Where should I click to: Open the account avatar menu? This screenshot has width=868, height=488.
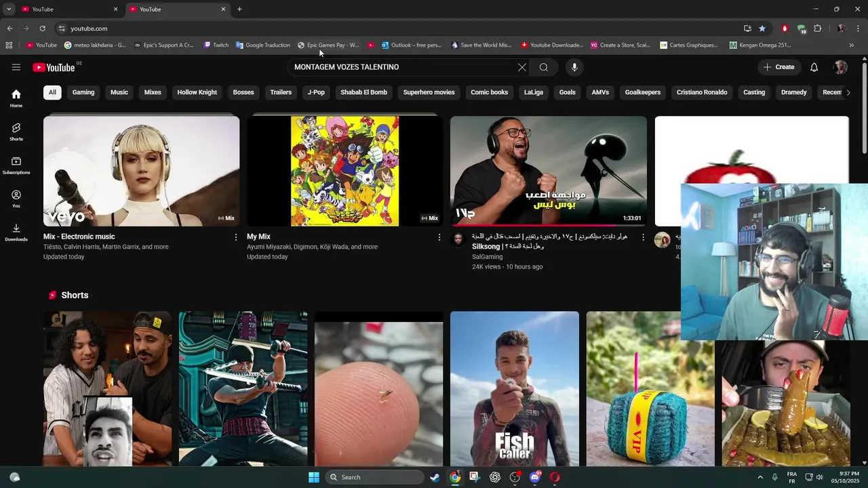(841, 67)
